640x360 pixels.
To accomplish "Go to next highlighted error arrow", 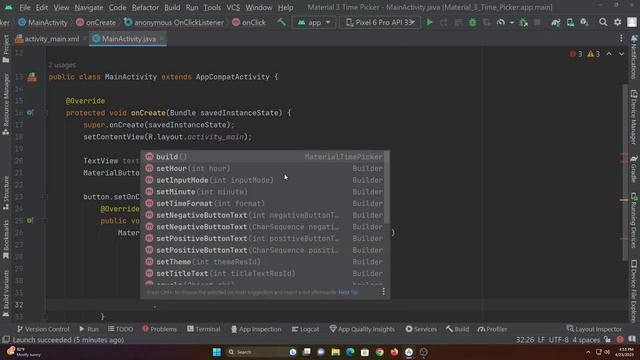I will pyautogui.click(x=621, y=54).
